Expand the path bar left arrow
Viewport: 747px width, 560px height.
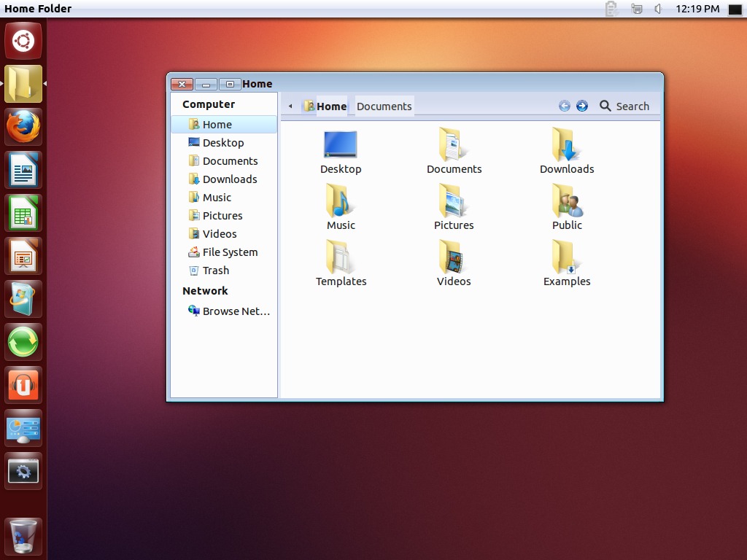click(290, 106)
